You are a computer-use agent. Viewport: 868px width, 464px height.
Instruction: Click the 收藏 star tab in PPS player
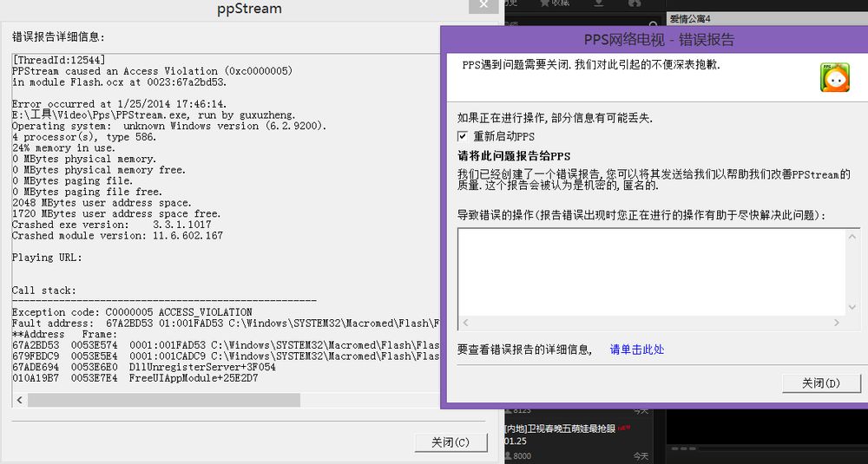point(554,3)
